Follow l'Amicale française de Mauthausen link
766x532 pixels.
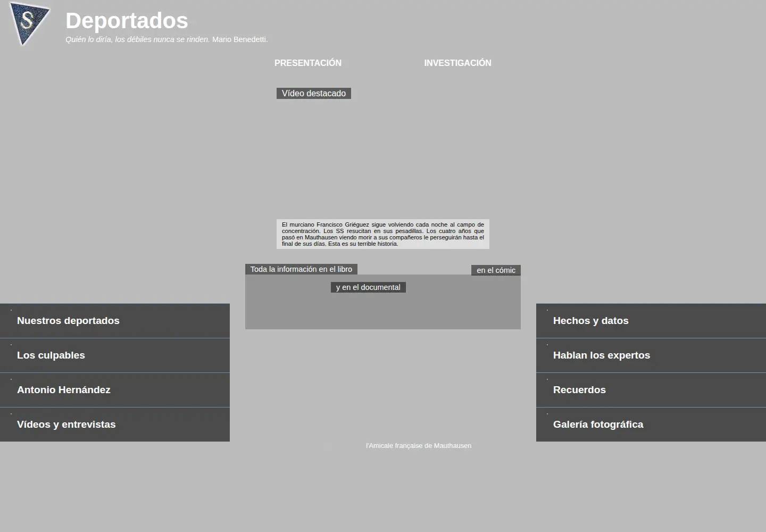pos(419,446)
